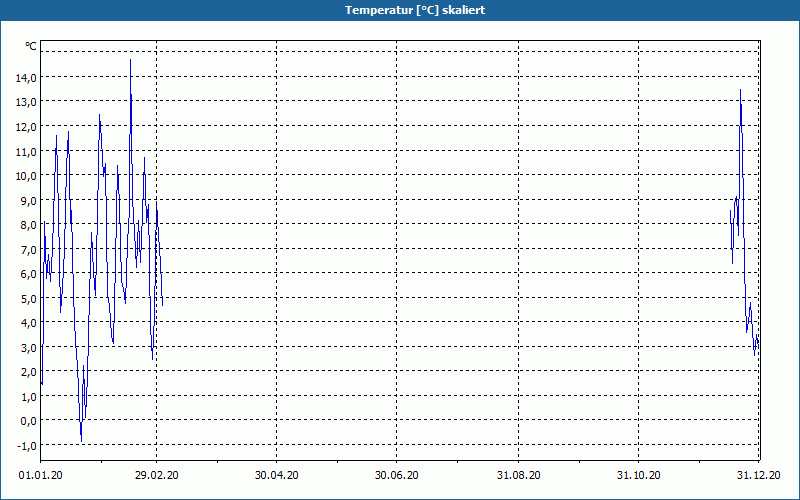Click the 12,0 y-axis label
The height and width of the screenshot is (500, 800).
(x=25, y=126)
